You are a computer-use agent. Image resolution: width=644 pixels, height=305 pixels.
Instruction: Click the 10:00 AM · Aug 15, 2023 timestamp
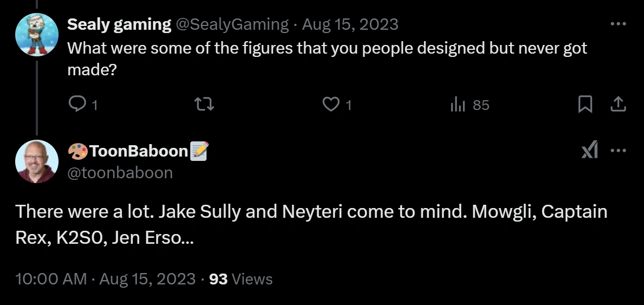106,279
